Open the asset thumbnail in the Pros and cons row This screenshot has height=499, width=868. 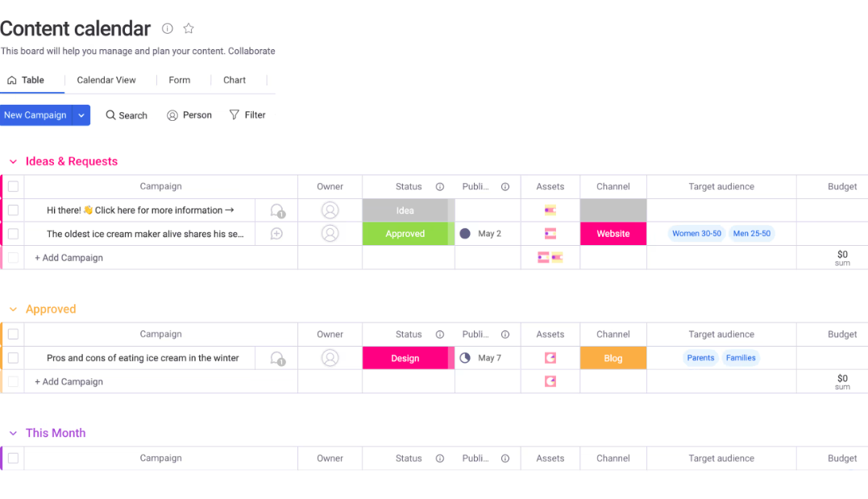click(550, 358)
